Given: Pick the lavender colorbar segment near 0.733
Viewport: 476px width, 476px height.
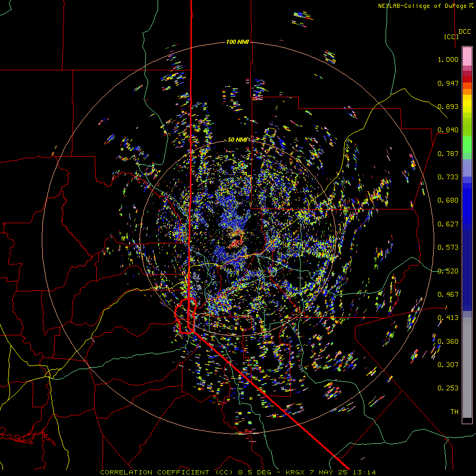Looking at the screenshot, I should 467,168.
